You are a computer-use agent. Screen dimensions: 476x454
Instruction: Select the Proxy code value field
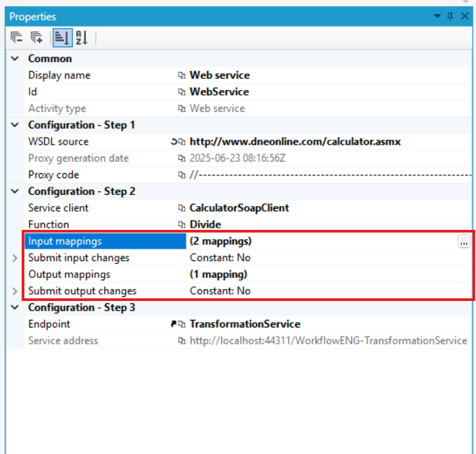click(329, 175)
